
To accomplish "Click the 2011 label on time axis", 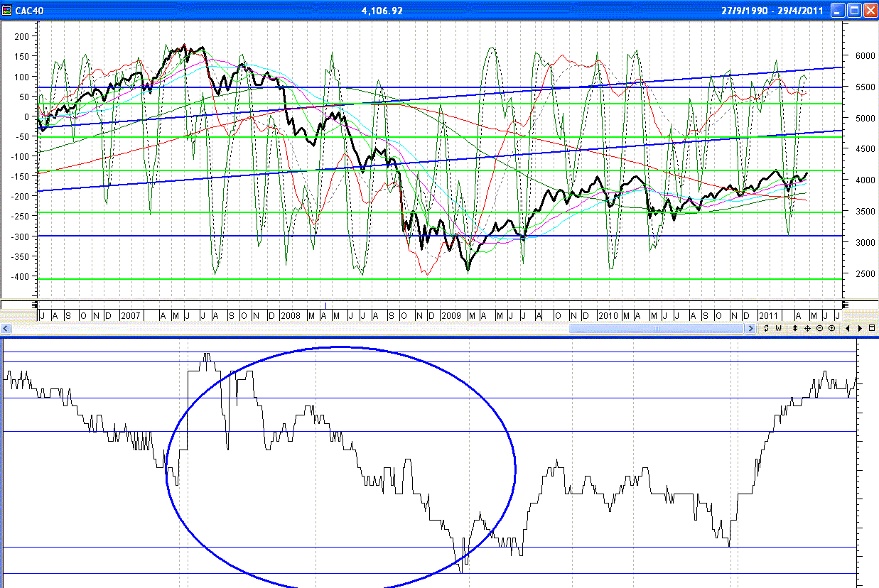I will click(x=768, y=315).
